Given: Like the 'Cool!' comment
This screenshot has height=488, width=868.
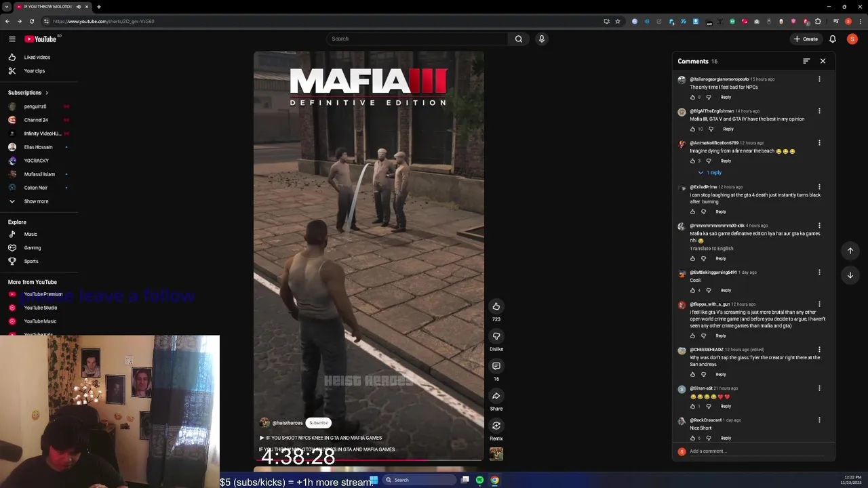Looking at the screenshot, I should [692, 290].
